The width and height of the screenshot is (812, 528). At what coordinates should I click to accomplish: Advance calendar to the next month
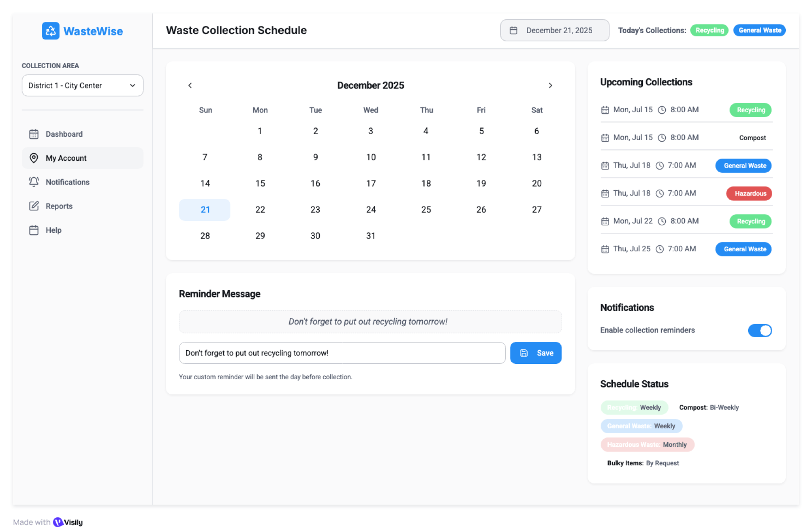pos(550,85)
